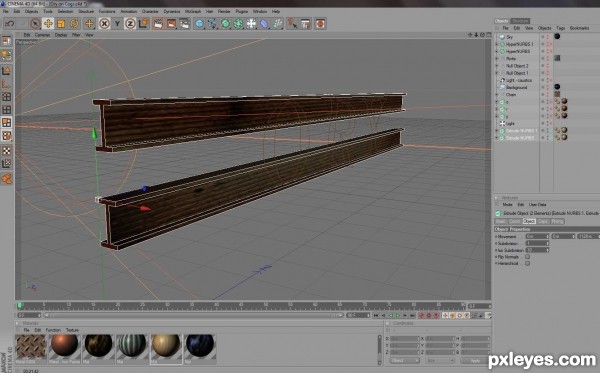The height and width of the screenshot is (373, 600).
Task: Activate the Move tool in the toolbar
Action: (x=48, y=24)
